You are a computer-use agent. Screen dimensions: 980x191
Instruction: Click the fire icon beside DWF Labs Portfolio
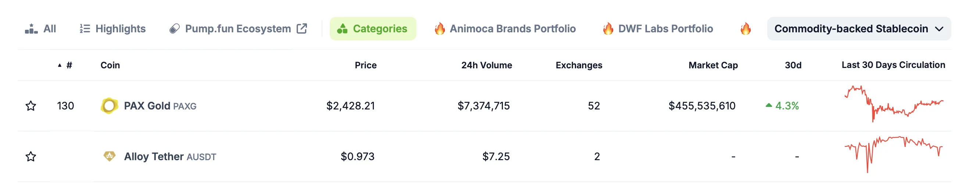tap(608, 29)
